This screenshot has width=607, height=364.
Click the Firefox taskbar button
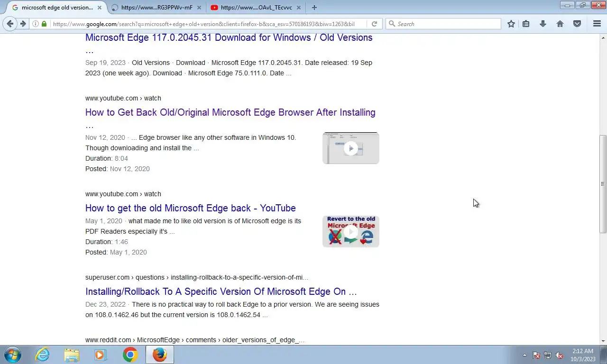pos(160,355)
